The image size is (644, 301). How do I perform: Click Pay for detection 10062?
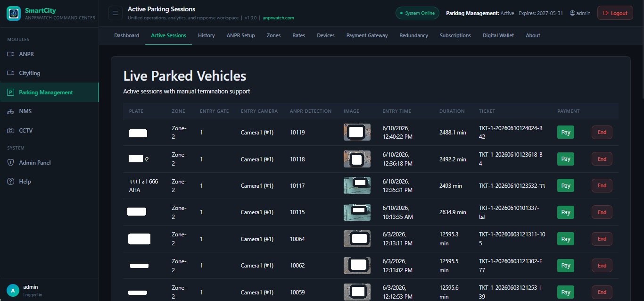pos(566,266)
